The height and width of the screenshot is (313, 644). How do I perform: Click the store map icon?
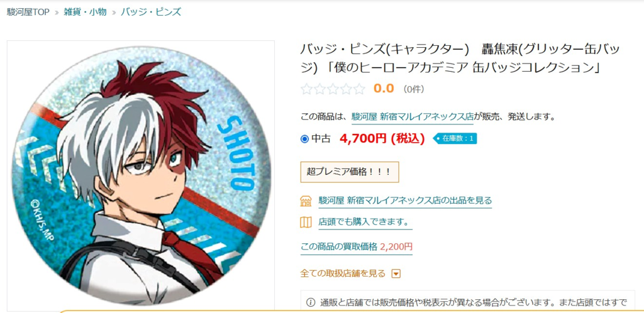click(306, 222)
